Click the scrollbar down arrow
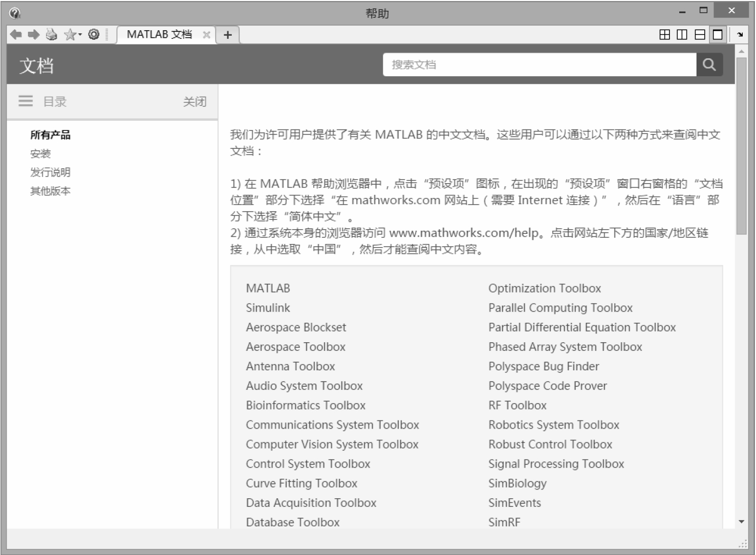The width and height of the screenshot is (756, 555). (741, 522)
